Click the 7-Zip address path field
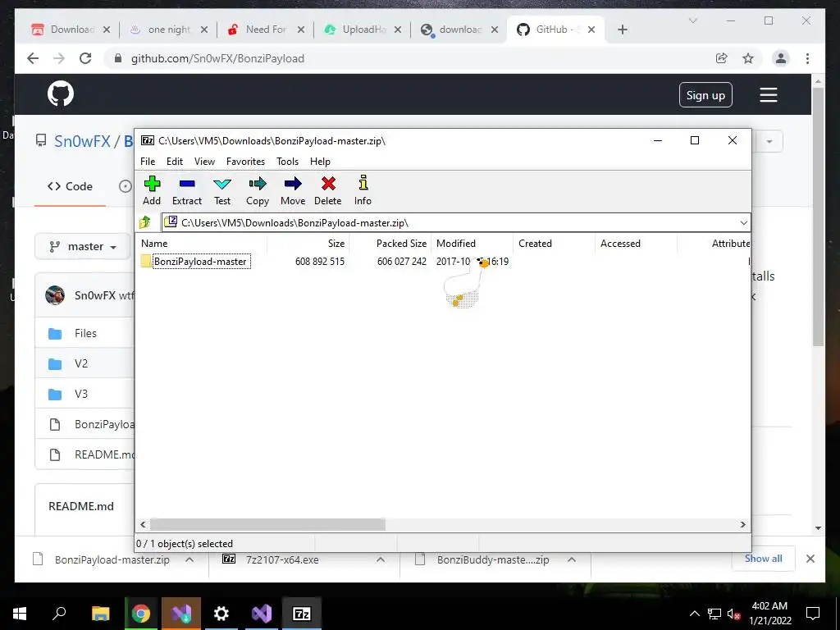Viewport: 840px width, 630px height. tap(450, 223)
